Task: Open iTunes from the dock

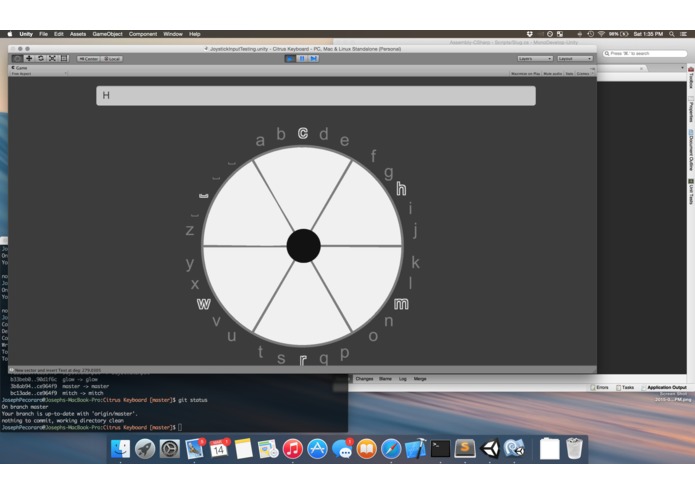Action: (293, 449)
